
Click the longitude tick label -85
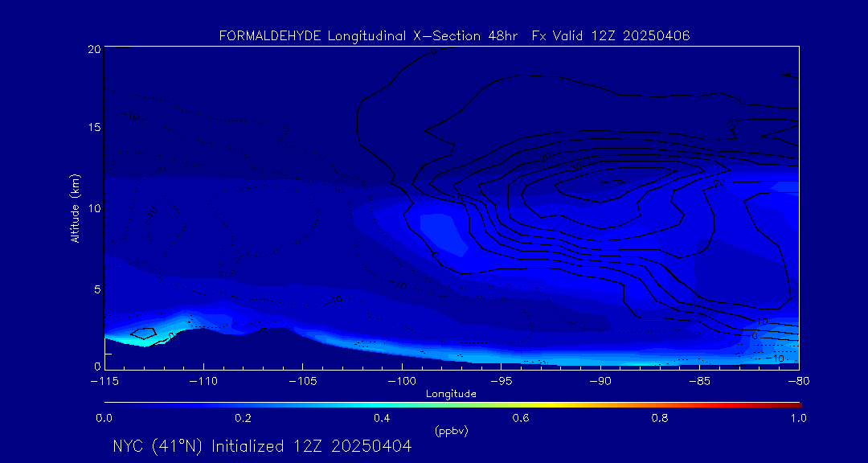coord(699,382)
